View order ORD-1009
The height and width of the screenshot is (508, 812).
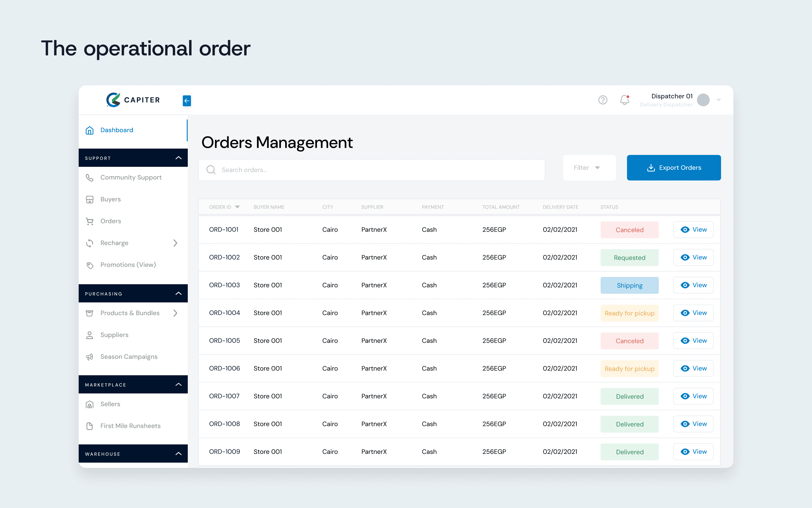tap(693, 452)
